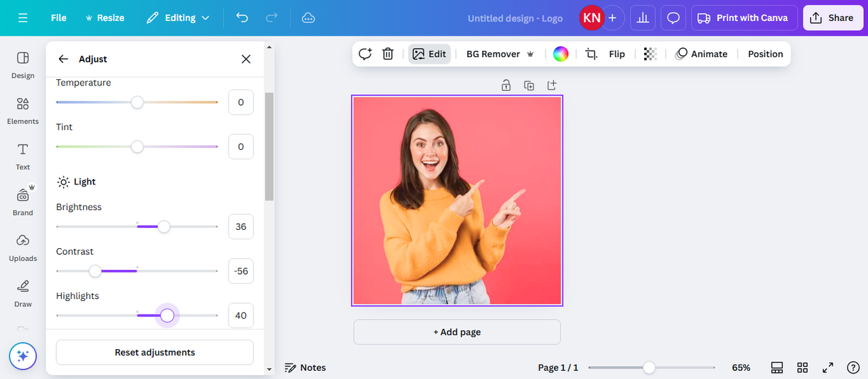The height and width of the screenshot is (379, 868).
Task: Duplicate the page icon
Action: 529,85
